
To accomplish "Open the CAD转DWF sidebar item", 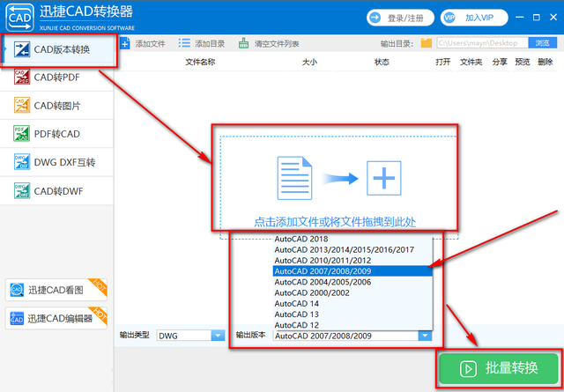I will [56, 190].
